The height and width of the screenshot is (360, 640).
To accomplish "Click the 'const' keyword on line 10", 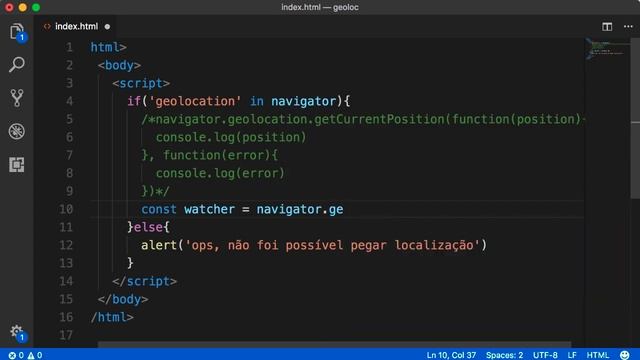I will (x=159, y=209).
